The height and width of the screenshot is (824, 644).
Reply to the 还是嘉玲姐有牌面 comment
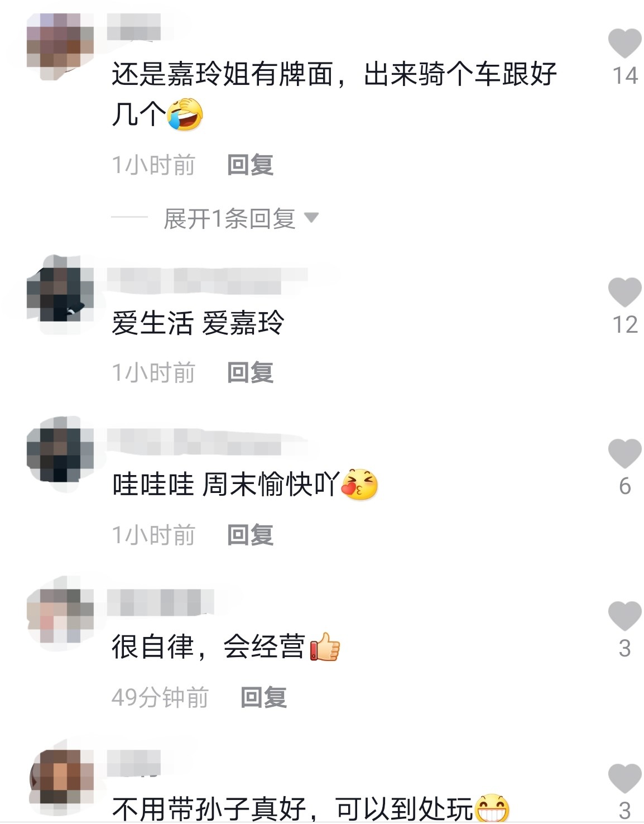250,165
